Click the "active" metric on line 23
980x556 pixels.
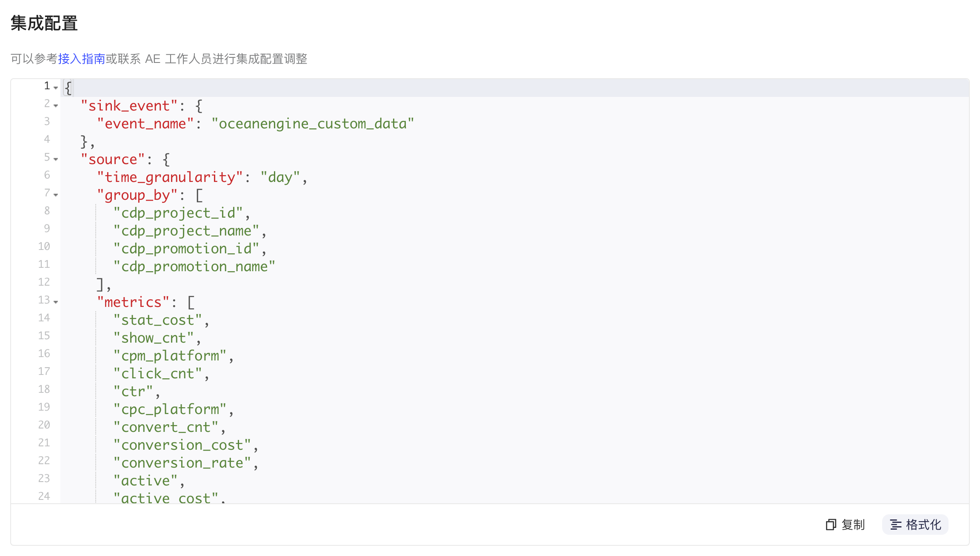145,480
